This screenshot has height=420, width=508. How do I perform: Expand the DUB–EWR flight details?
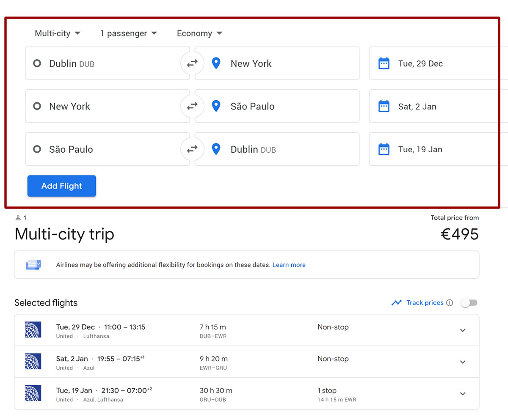pos(463,330)
